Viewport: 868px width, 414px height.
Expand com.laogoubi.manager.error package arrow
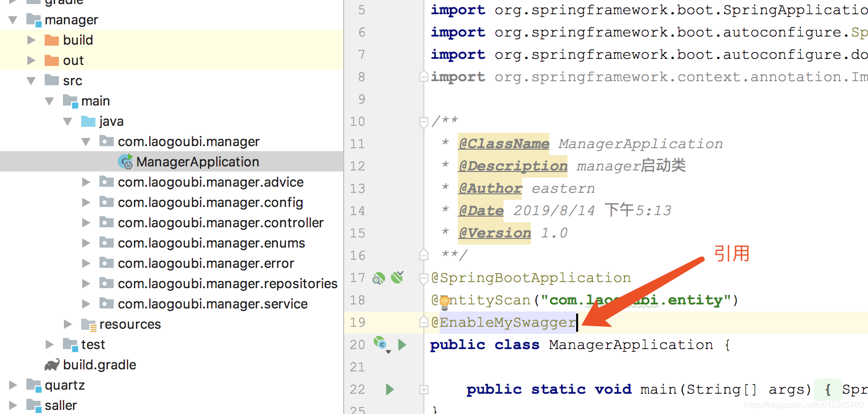point(86,263)
